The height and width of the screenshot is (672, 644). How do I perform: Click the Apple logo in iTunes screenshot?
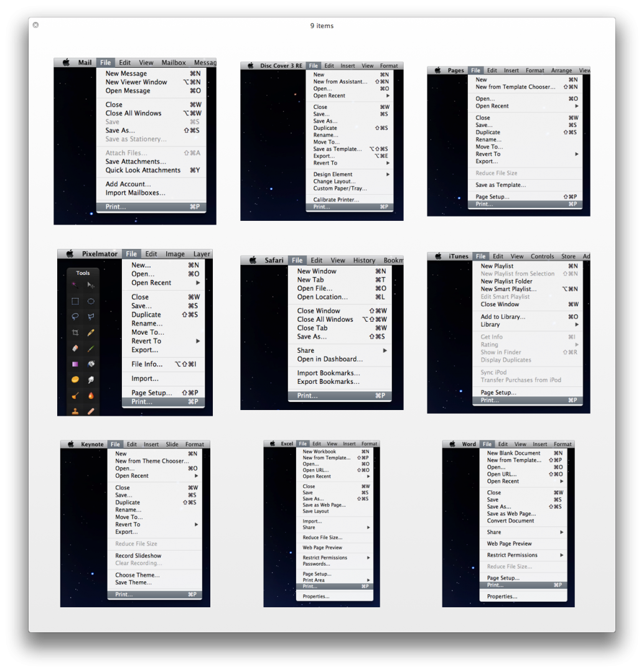438,256
